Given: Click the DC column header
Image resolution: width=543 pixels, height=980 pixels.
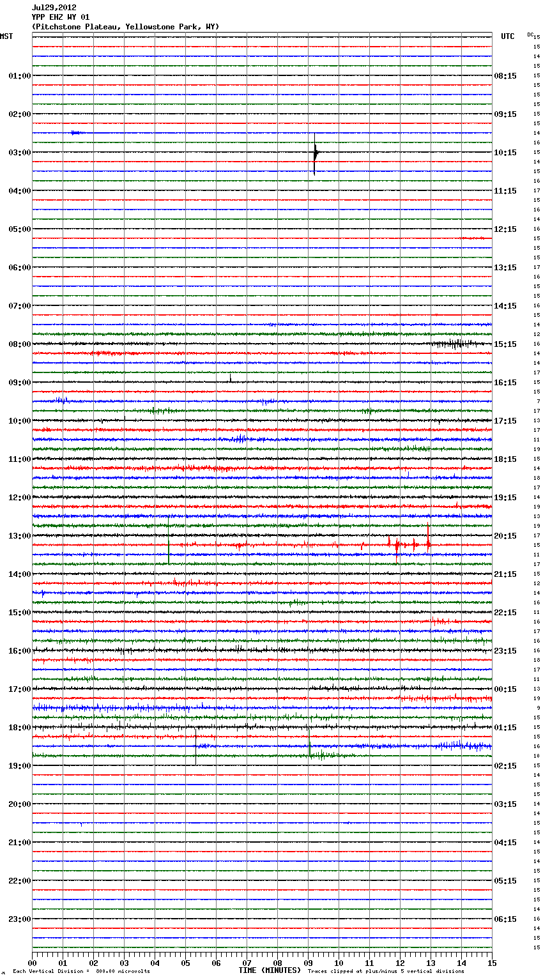Looking at the screenshot, I should click(x=530, y=34).
